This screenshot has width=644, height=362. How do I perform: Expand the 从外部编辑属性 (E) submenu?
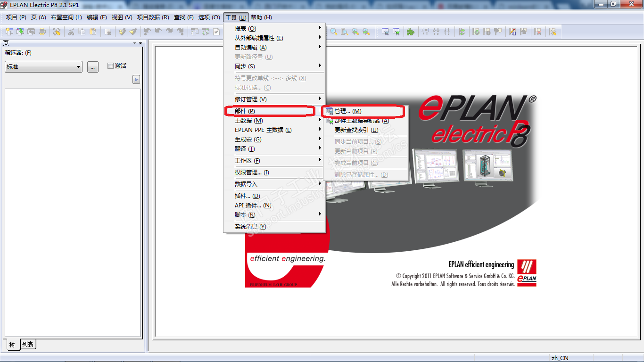(274, 38)
